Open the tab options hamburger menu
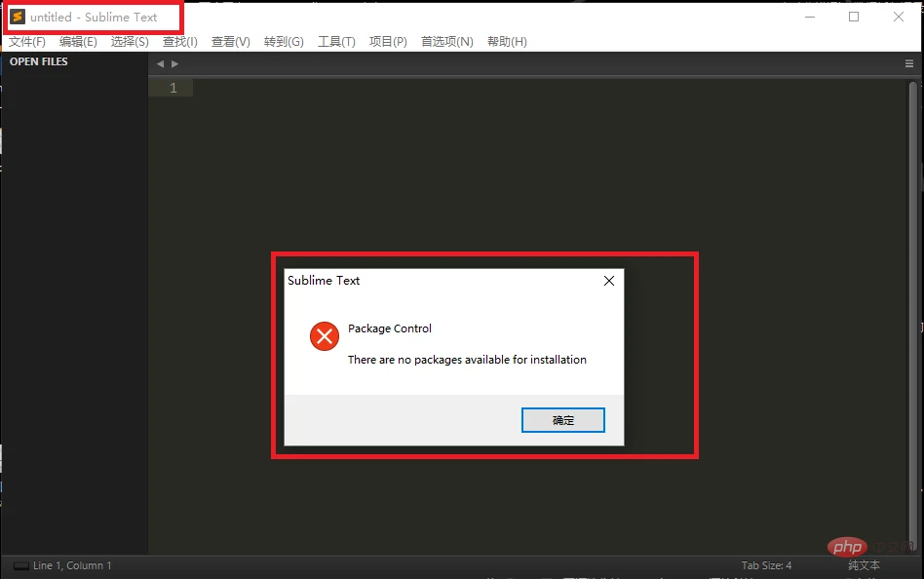Viewport: 924px width, 579px height. (x=909, y=63)
